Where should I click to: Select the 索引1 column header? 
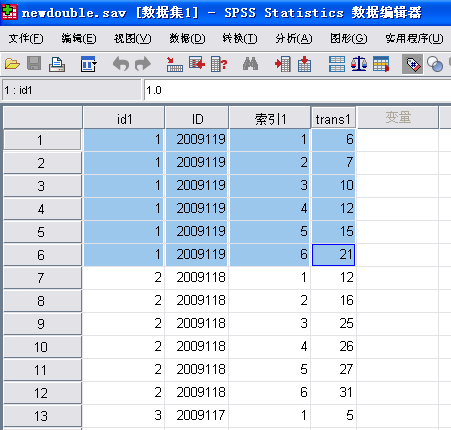270,118
